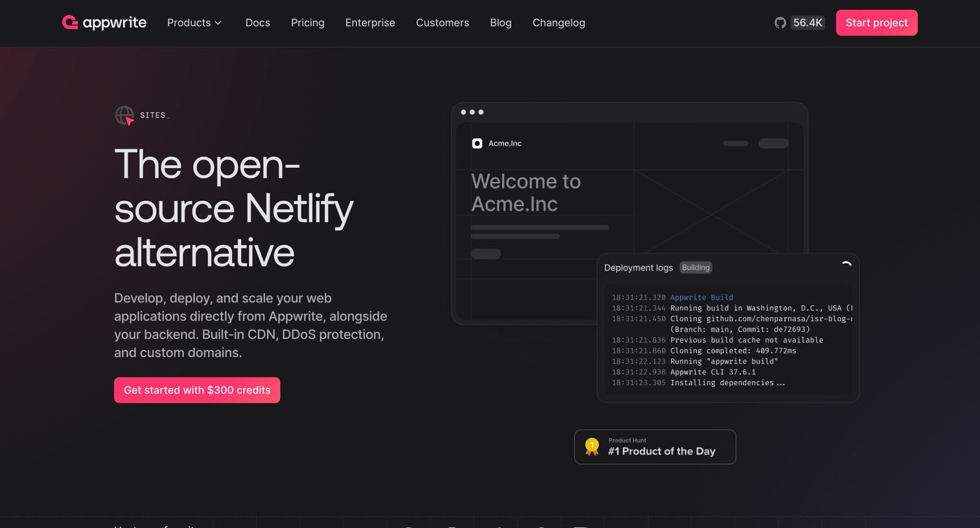Click the Previous build cache not available line

click(x=717, y=340)
